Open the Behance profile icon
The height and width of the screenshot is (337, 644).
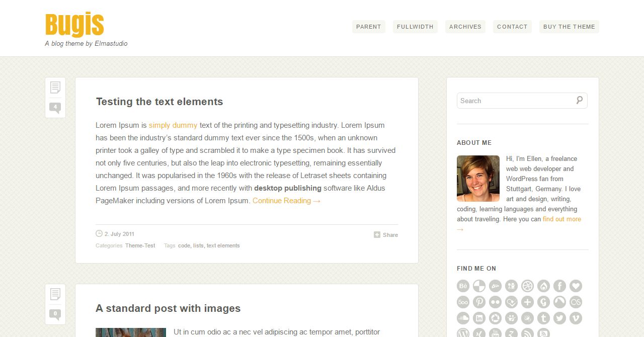click(463, 286)
